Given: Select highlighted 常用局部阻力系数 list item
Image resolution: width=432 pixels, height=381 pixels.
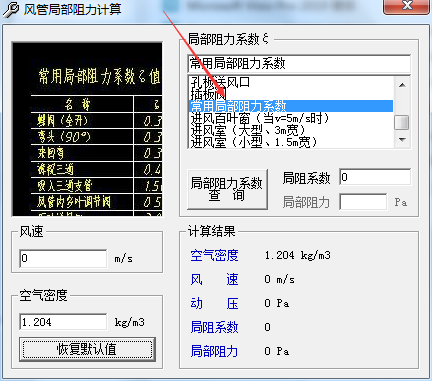Looking at the screenshot, I should pyautogui.click(x=291, y=106).
